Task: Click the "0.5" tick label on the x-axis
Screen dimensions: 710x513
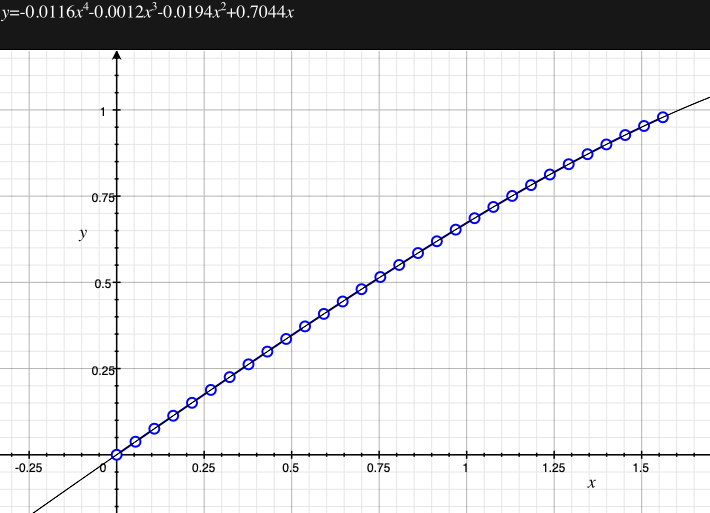Action: tap(290, 468)
